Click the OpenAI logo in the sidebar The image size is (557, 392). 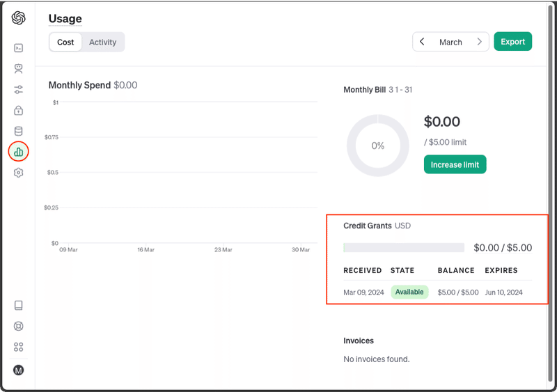click(x=19, y=18)
